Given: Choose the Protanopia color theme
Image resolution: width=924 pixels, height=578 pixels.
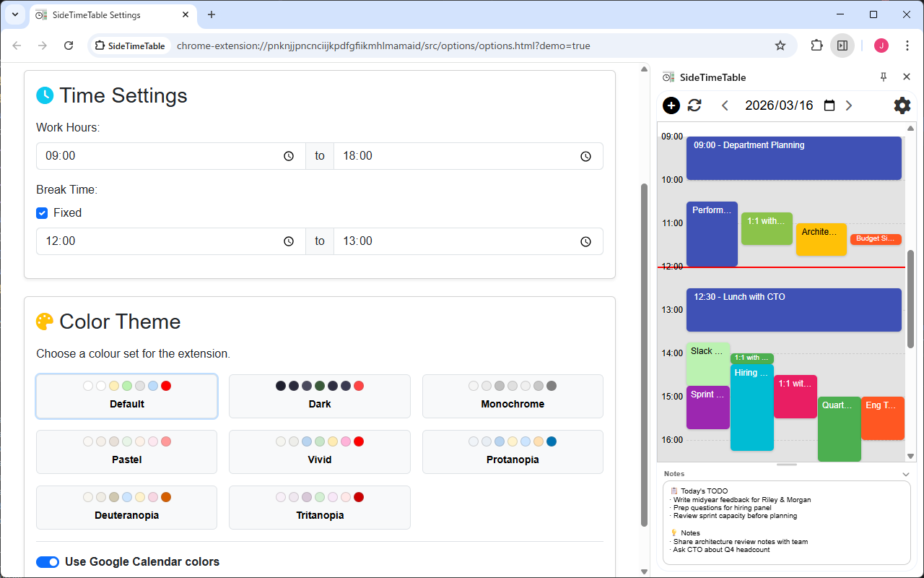Looking at the screenshot, I should point(513,452).
